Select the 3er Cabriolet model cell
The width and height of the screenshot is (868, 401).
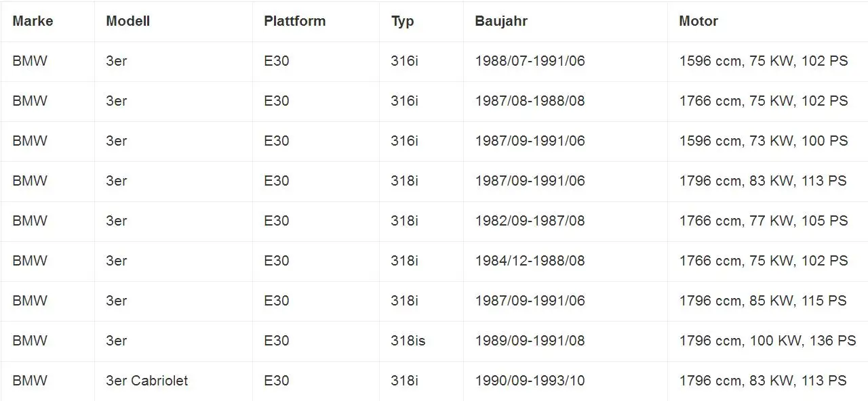tap(147, 381)
